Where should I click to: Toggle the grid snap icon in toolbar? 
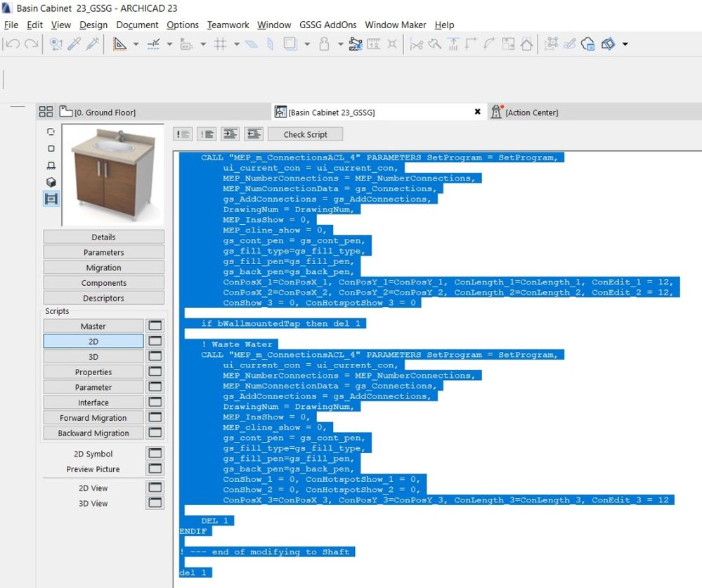pos(220,44)
